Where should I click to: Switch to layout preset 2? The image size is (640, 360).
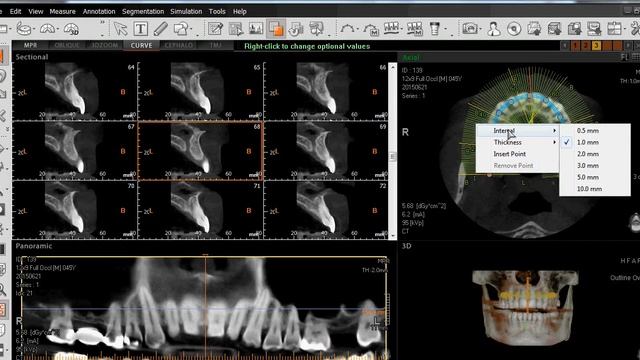click(585, 46)
